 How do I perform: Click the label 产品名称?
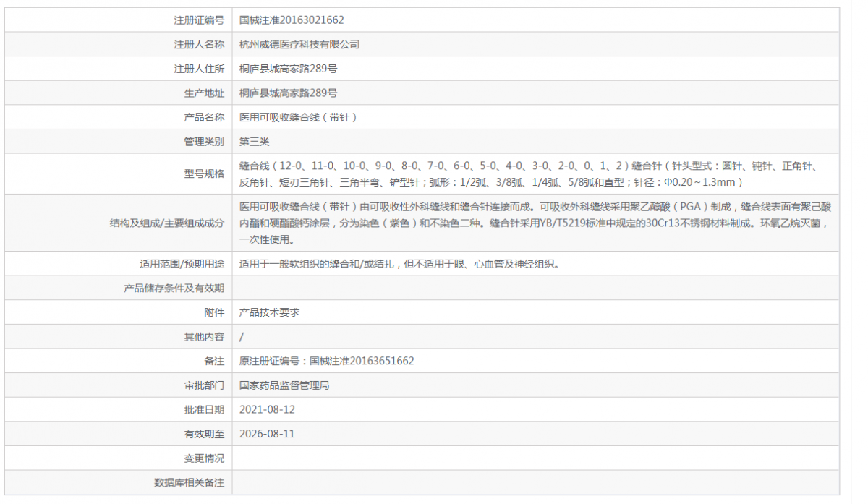tap(205, 117)
